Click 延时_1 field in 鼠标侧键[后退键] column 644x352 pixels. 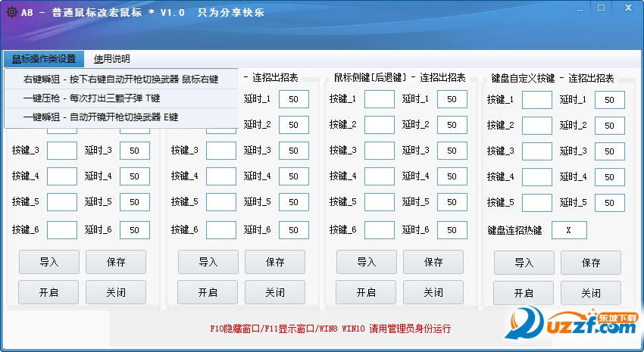pyautogui.click(x=452, y=99)
